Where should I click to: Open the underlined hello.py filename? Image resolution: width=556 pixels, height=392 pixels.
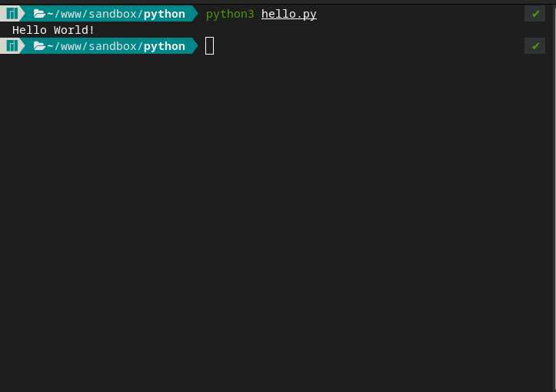[x=289, y=14]
